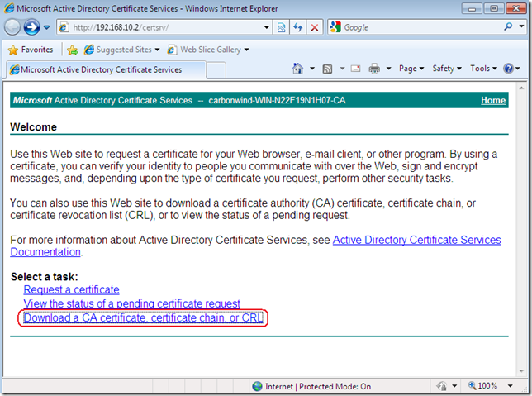
Task: Open the Favorites star button
Action: [x=31, y=50]
